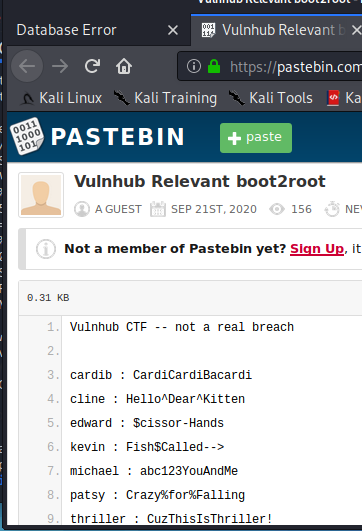Image resolution: width=362 pixels, height=531 pixels.
Task: Open the Kali Tools bookmark
Action: (271, 98)
